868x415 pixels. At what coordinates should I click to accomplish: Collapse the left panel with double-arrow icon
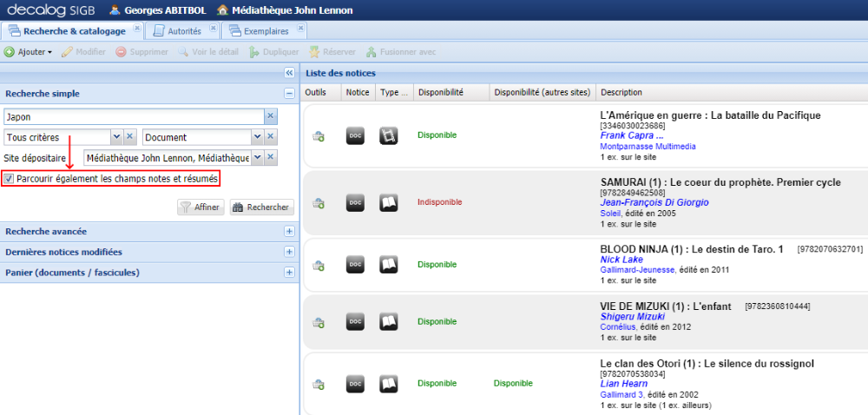point(290,73)
